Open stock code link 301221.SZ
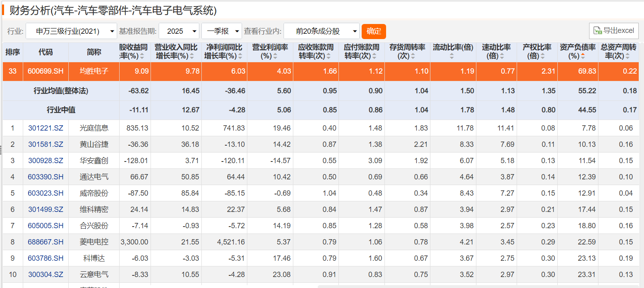The width and height of the screenshot is (644, 288). click(46, 128)
